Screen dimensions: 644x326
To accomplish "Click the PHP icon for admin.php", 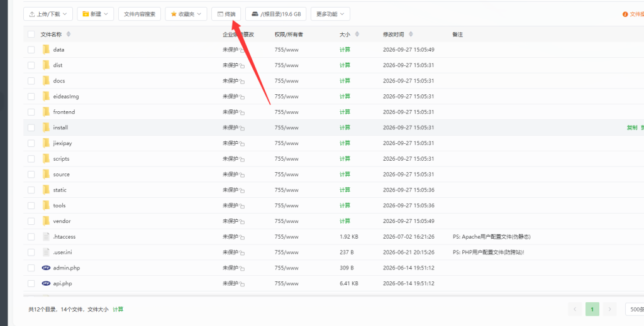I will [x=46, y=268].
